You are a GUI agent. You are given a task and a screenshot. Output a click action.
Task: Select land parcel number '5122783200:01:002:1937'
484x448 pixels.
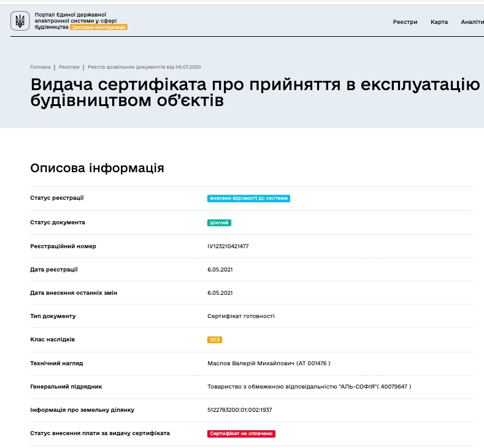tap(239, 410)
